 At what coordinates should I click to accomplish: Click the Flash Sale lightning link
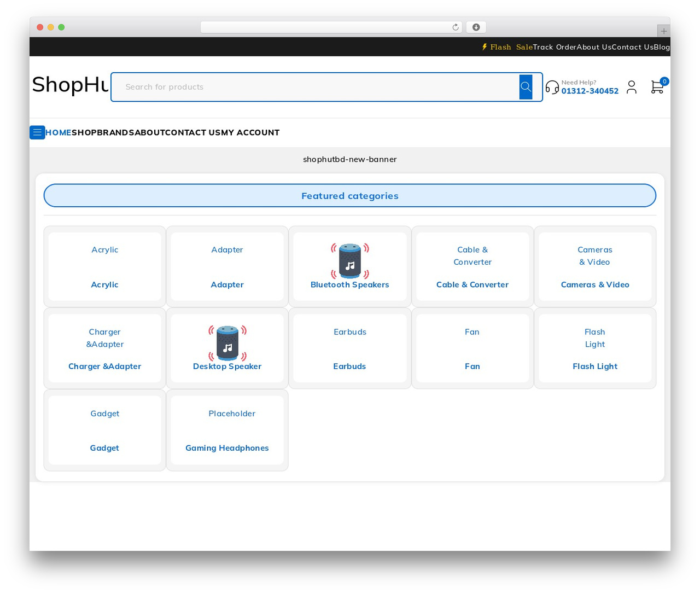pyautogui.click(x=507, y=47)
